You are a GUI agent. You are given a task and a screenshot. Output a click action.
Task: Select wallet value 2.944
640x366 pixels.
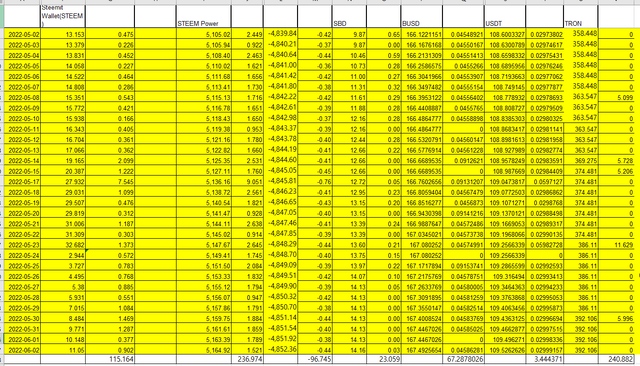point(63,255)
